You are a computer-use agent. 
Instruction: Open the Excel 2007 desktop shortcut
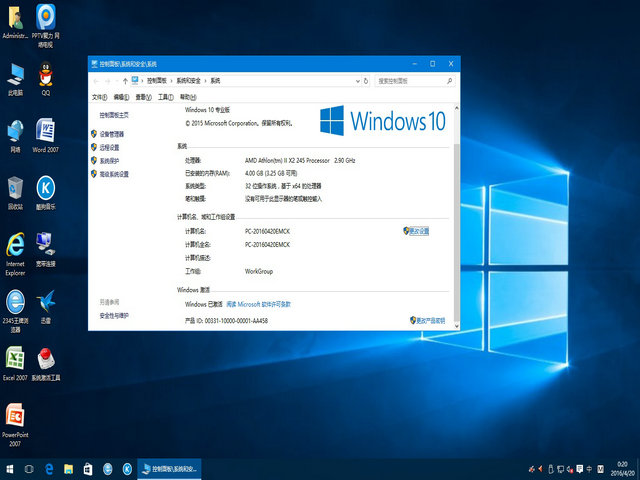click(x=15, y=364)
